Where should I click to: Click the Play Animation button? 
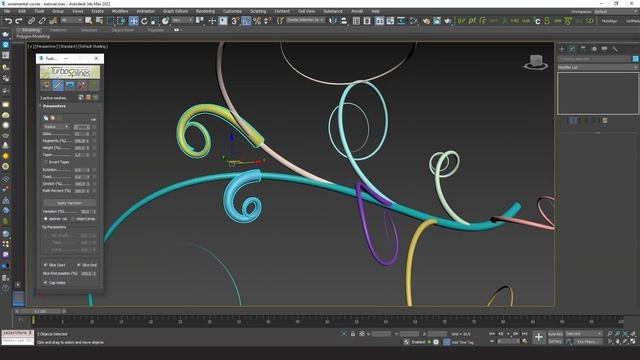point(508,334)
